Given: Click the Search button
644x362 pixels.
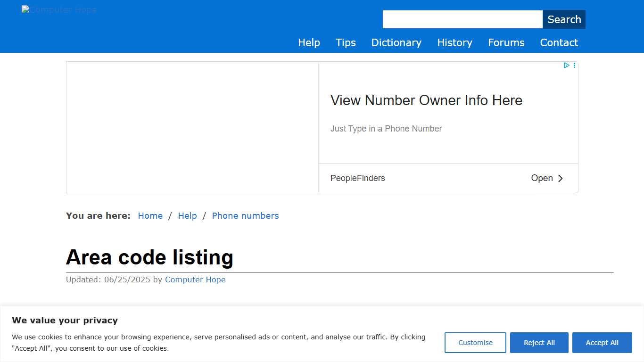Looking at the screenshot, I should click(564, 19).
